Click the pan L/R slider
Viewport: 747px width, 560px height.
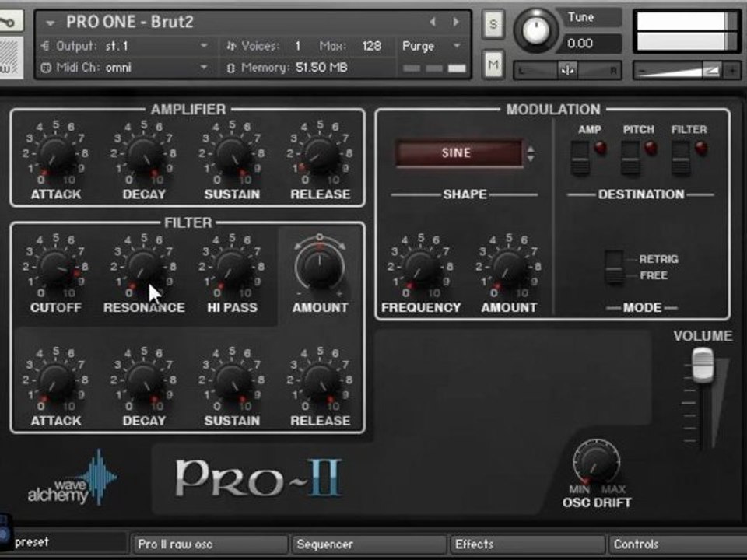[567, 71]
